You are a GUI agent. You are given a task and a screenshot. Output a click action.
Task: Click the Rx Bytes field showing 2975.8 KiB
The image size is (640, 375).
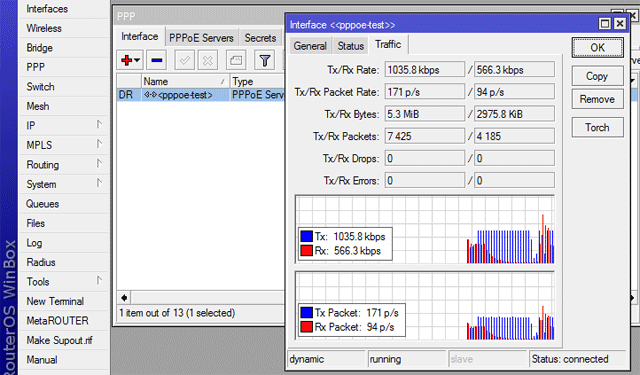tap(514, 114)
